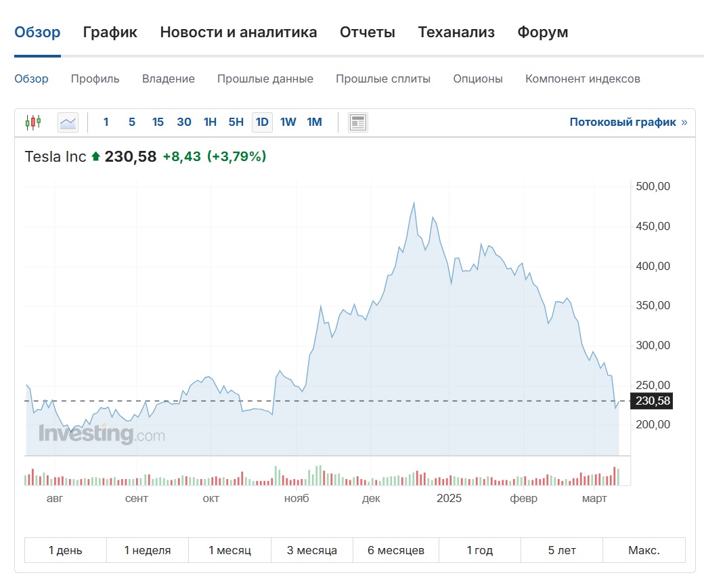Click the +8,43 price change value
The width and height of the screenshot is (704, 588).
181,157
